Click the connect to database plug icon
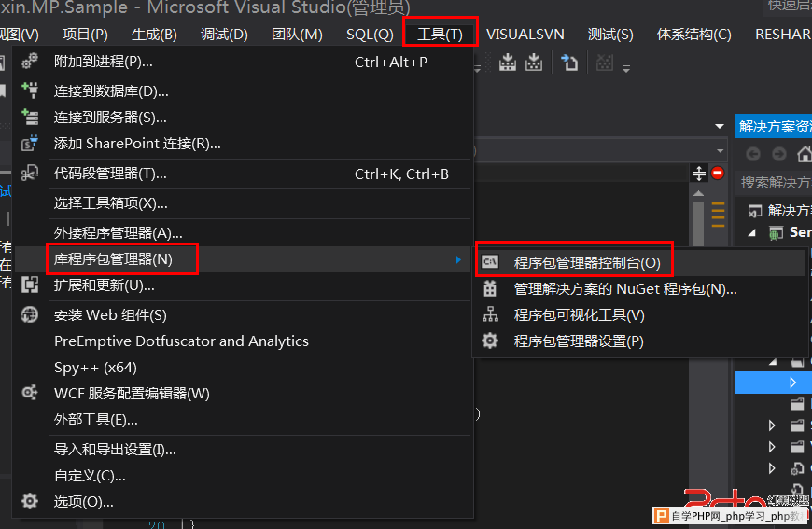The width and height of the screenshot is (812, 529). [x=30, y=90]
